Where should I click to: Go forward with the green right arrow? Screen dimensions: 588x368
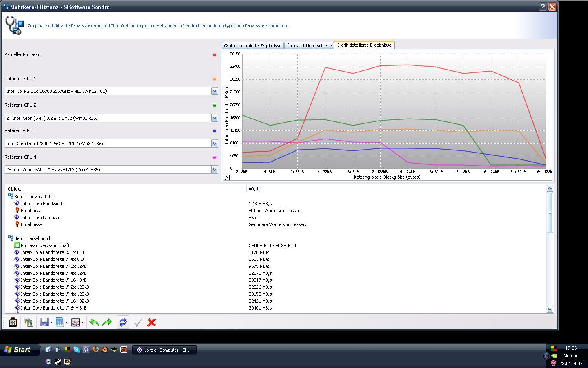tap(107, 323)
